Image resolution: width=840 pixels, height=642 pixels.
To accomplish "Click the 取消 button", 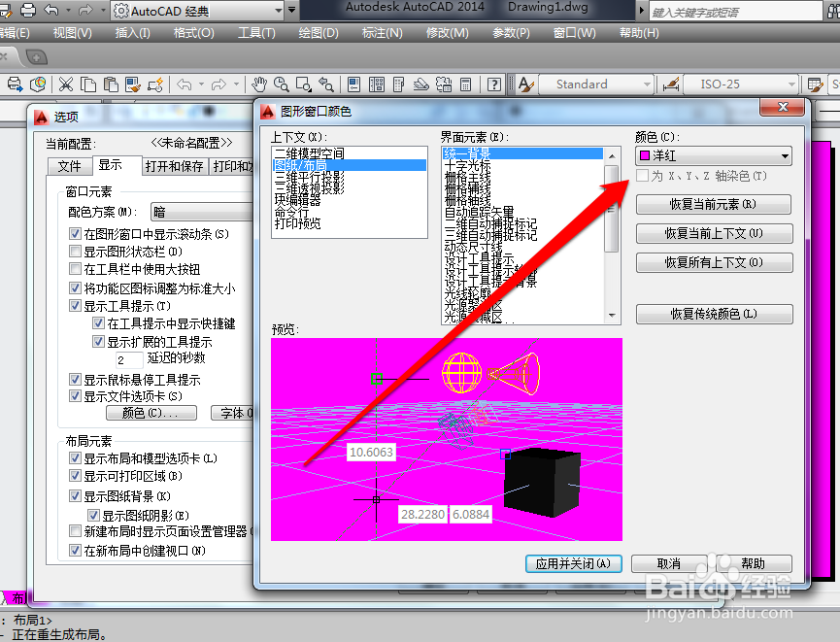I will (668, 563).
